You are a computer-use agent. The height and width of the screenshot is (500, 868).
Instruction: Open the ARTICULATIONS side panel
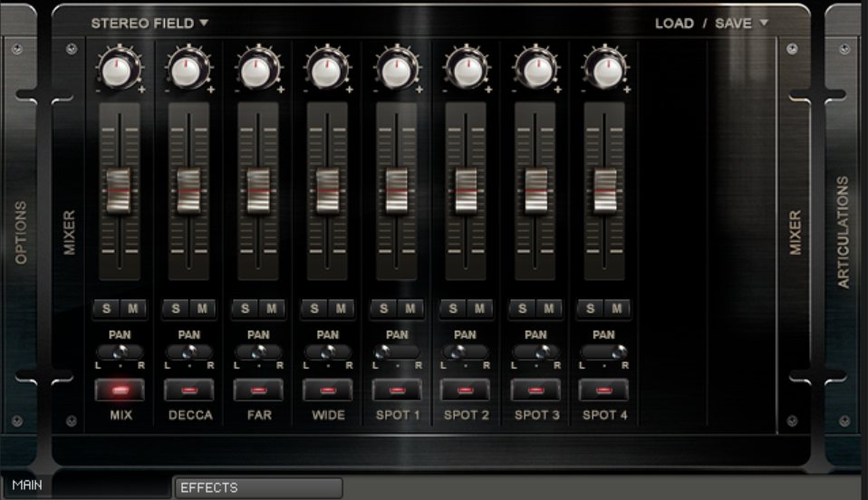point(843,233)
